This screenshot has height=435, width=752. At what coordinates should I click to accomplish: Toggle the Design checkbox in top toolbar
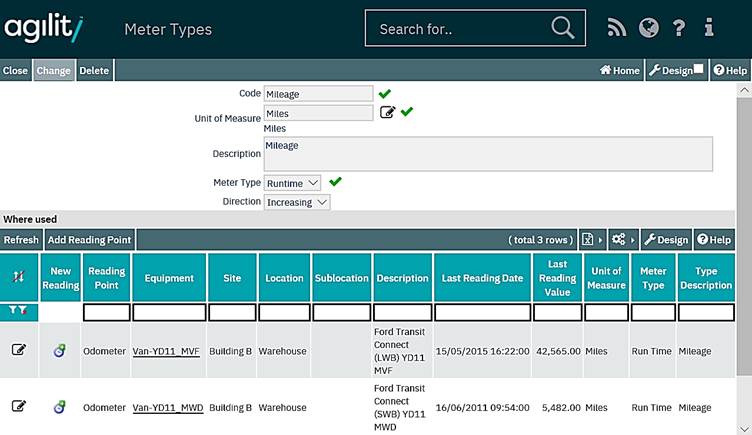coord(699,70)
